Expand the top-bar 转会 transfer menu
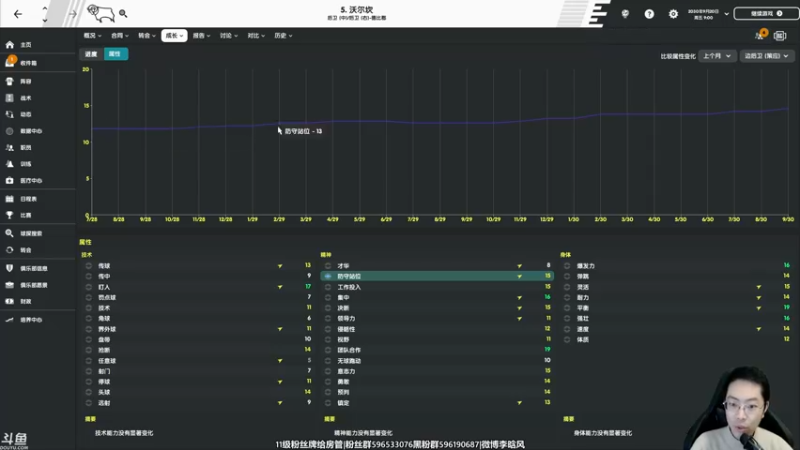Image resolution: width=800 pixels, height=450 pixels. (147, 36)
